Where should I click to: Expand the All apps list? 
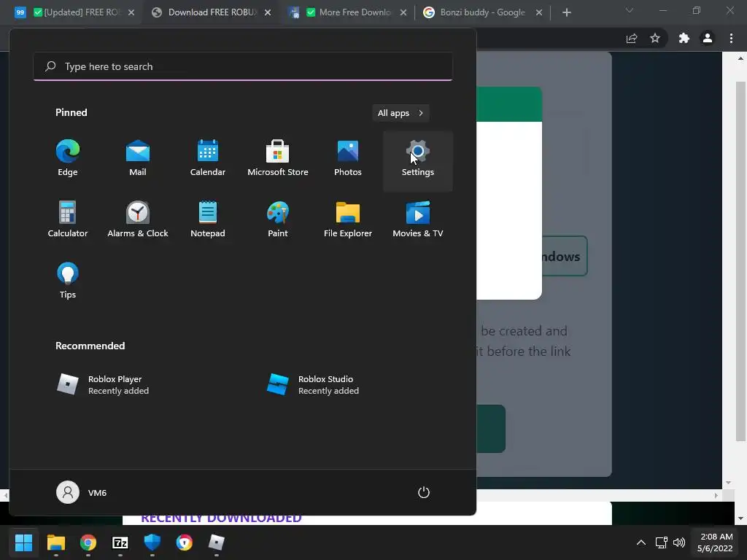[x=400, y=113]
